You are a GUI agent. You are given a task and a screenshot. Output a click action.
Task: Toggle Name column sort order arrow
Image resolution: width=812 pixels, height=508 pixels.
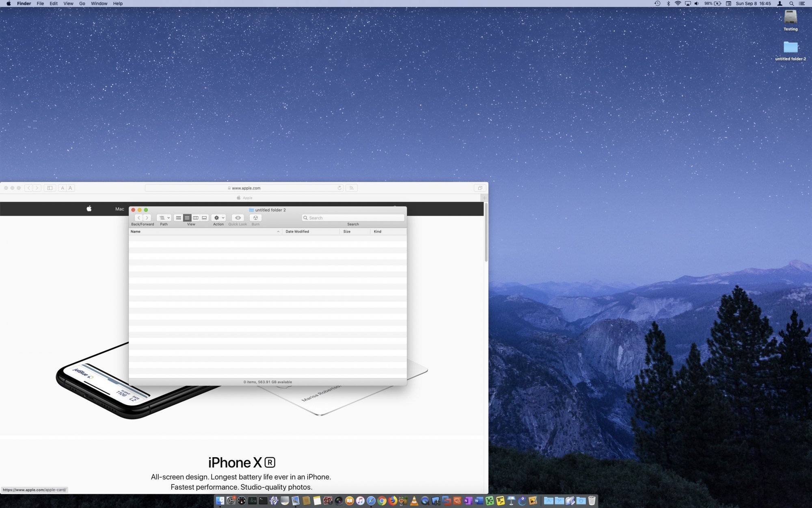point(278,232)
